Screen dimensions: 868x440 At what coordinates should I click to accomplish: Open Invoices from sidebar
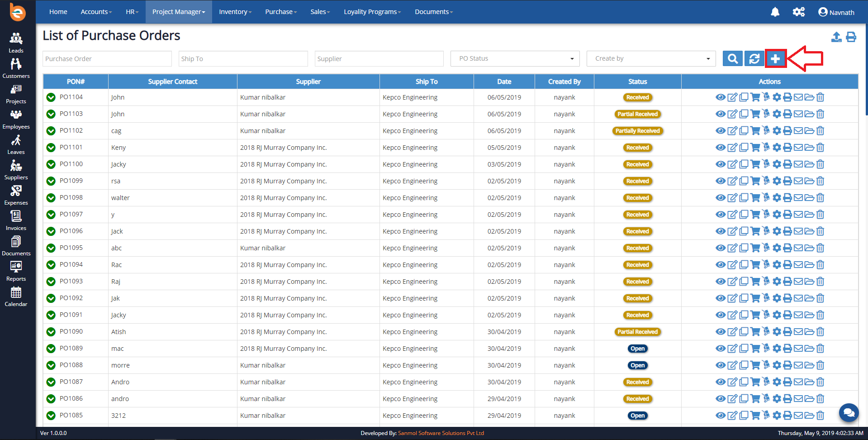[16, 220]
